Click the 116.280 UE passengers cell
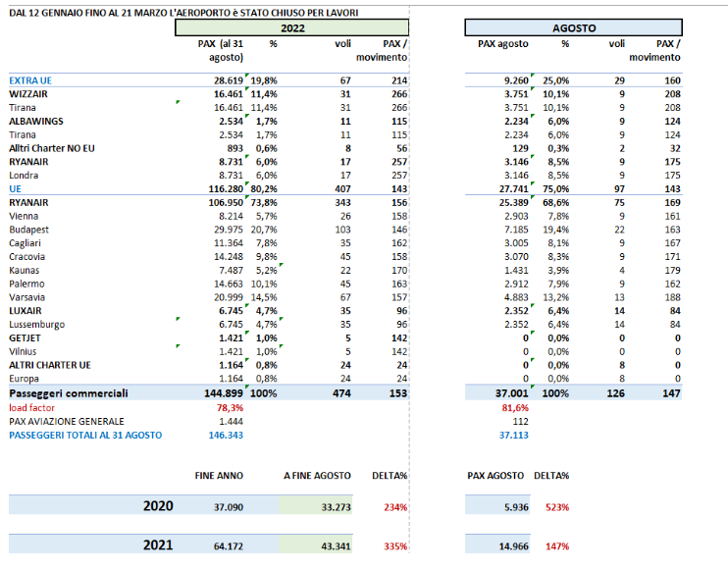This screenshot has width=728, height=570. (226, 189)
